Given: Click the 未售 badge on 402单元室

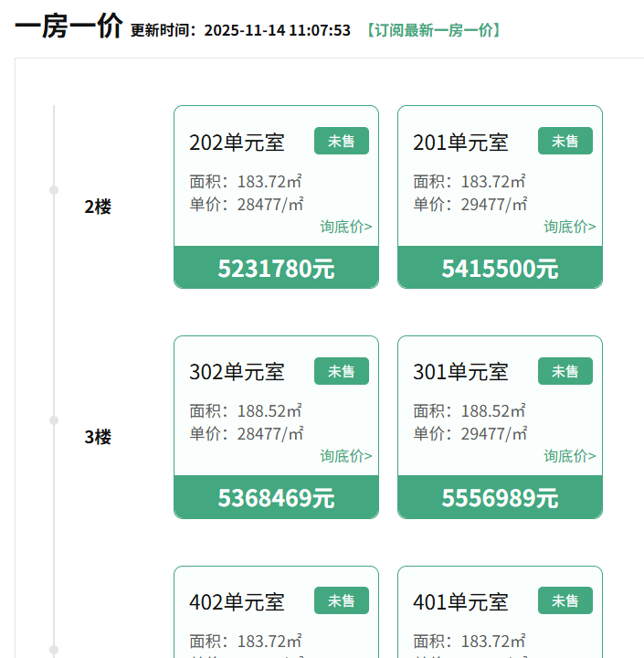Looking at the screenshot, I should click(x=342, y=600).
